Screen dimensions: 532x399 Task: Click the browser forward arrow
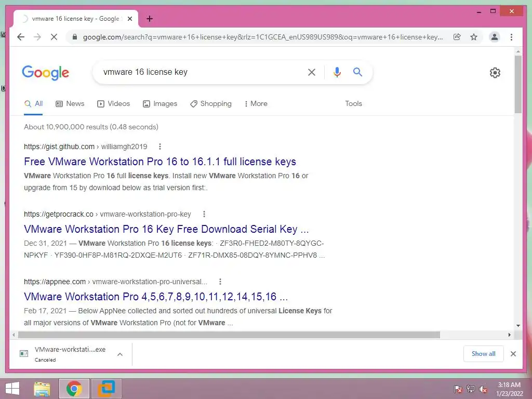[x=37, y=37]
